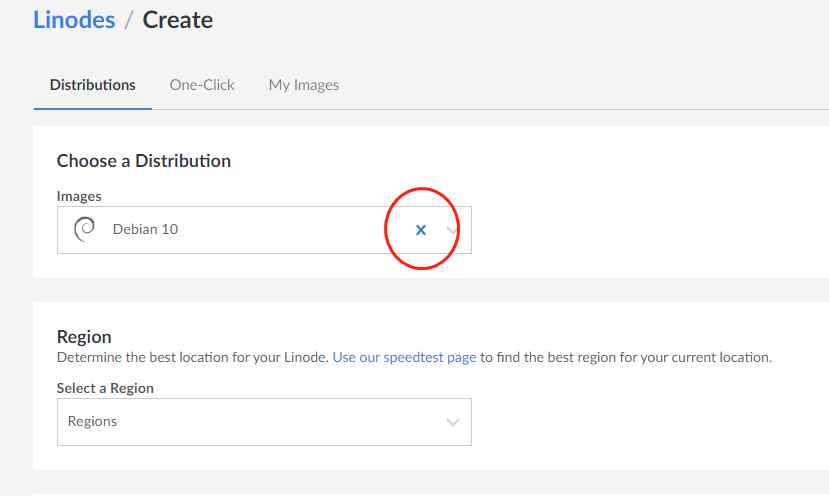This screenshot has height=496, width=829.
Task: Click the Choose a Distribution heading
Action: point(144,161)
